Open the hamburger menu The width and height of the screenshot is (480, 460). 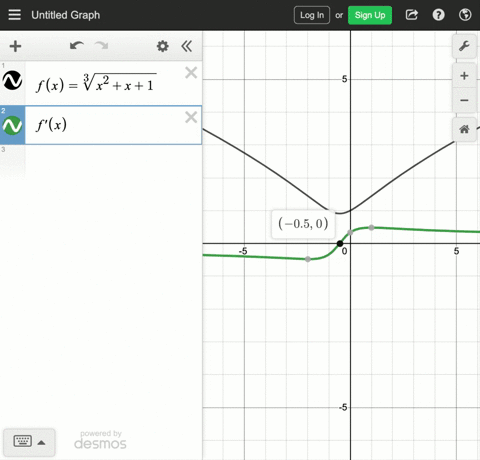click(x=14, y=15)
